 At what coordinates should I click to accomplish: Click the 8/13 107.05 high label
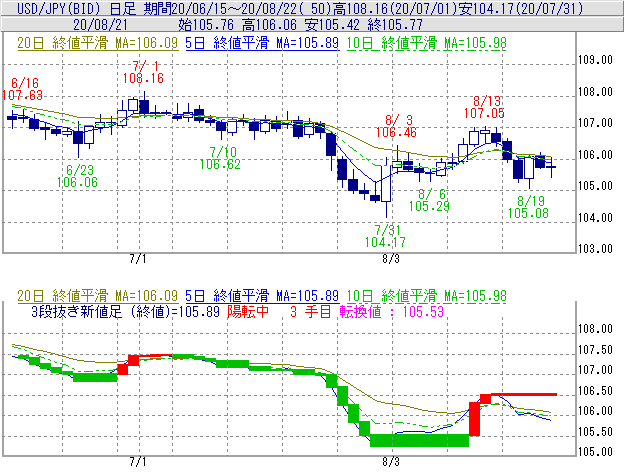(x=484, y=107)
